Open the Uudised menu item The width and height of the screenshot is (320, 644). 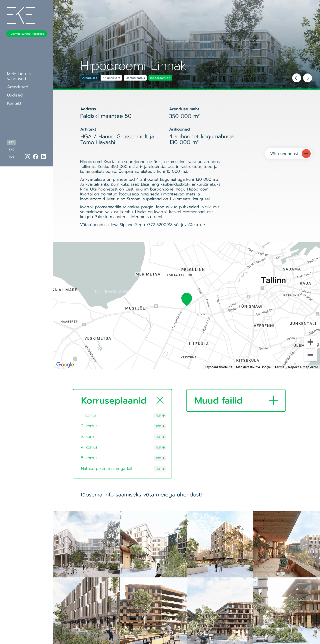(15, 95)
